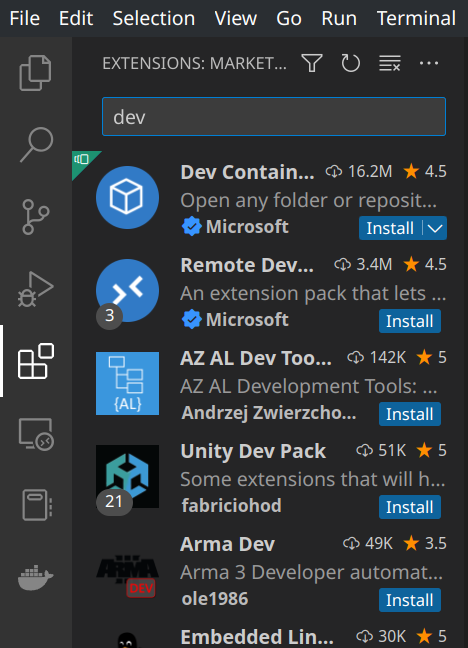Expand Install dropdown arrow for Dev Containers
Screen dimensions: 468x648
coord(435,228)
